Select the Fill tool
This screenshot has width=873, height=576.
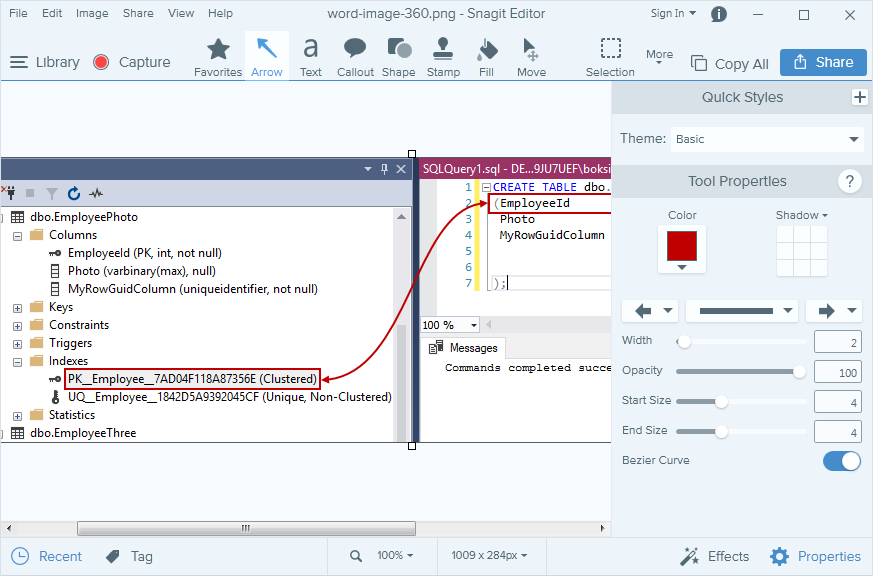point(487,57)
